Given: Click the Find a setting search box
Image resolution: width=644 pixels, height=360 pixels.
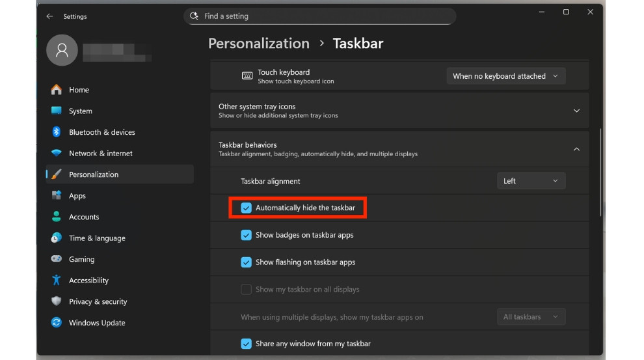Looking at the screenshot, I should [319, 16].
